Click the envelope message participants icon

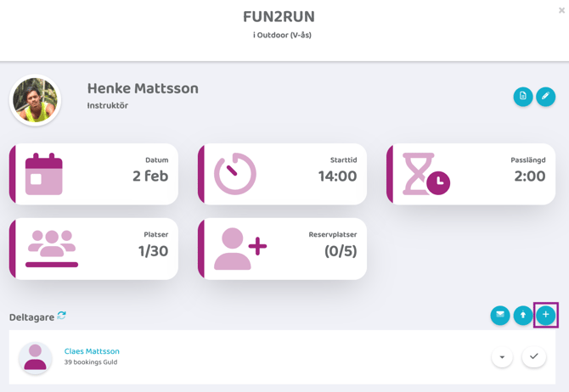[500, 316]
